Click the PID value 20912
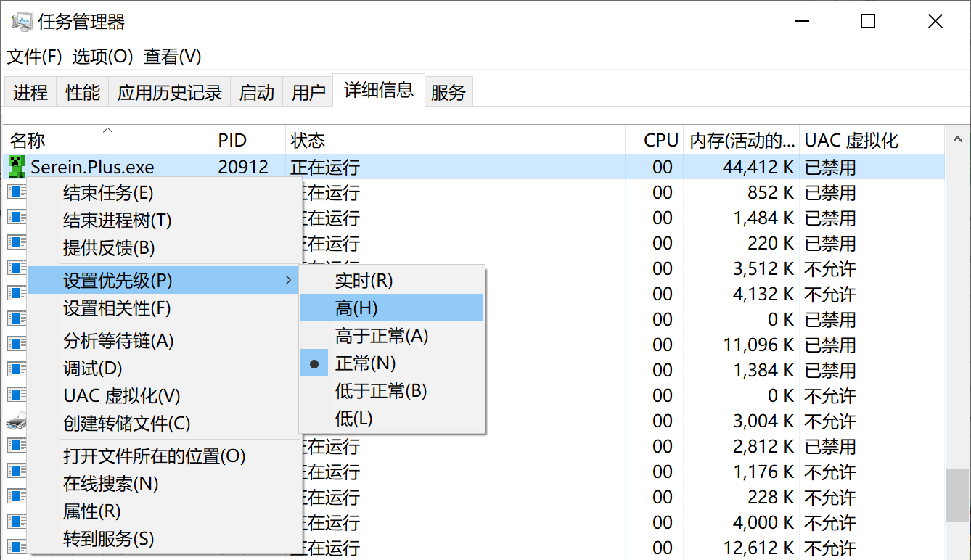The width and height of the screenshot is (971, 560). 243,168
